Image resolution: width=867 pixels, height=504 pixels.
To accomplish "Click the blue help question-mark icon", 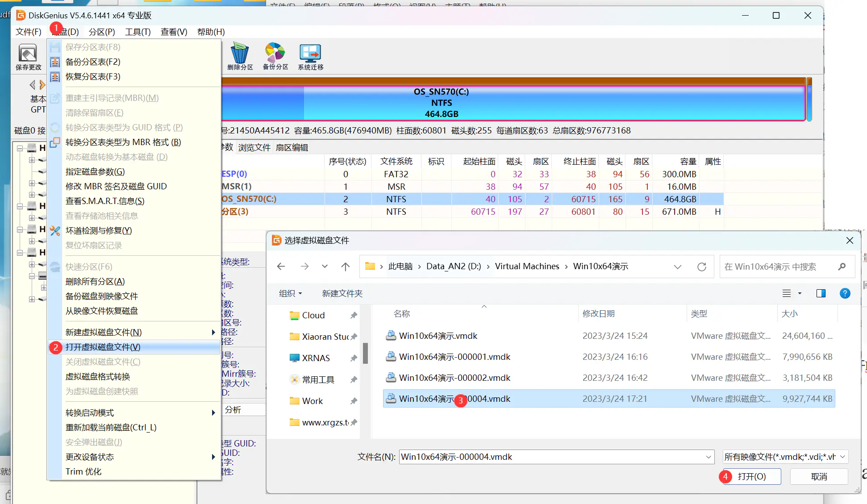I will (845, 293).
